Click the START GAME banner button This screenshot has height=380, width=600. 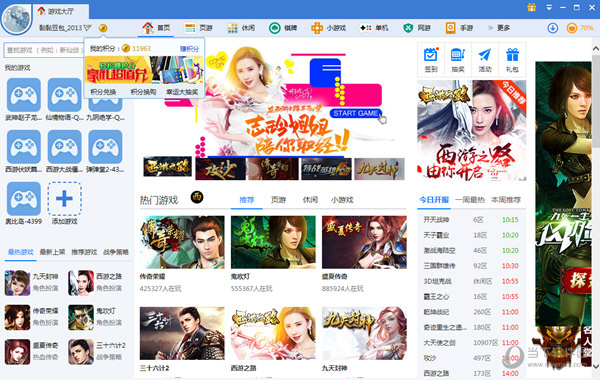click(356, 113)
